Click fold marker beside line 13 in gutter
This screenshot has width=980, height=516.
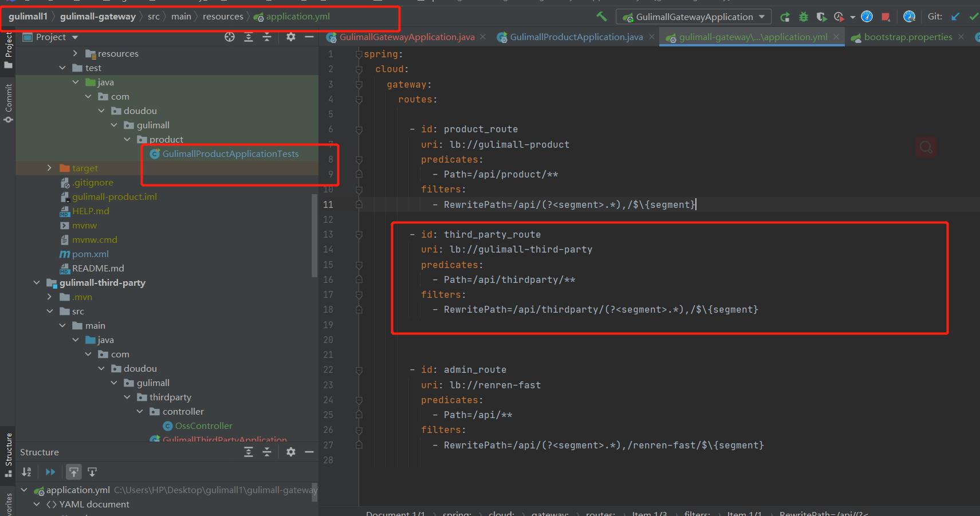coord(359,235)
